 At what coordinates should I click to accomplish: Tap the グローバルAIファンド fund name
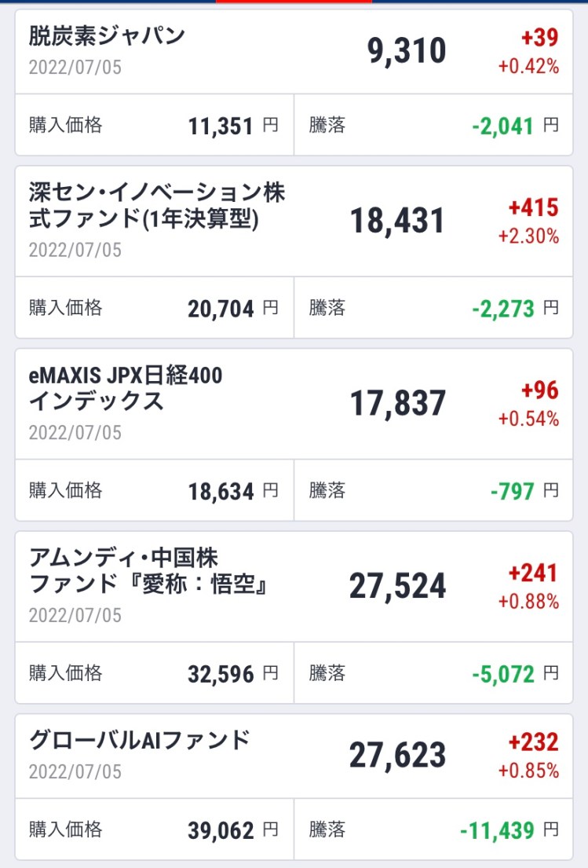coord(140,740)
